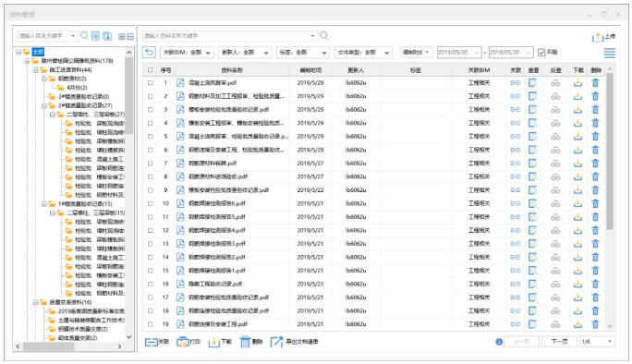Toggle the select-all checkbox in table header
632x364 pixels.
coord(151,70)
